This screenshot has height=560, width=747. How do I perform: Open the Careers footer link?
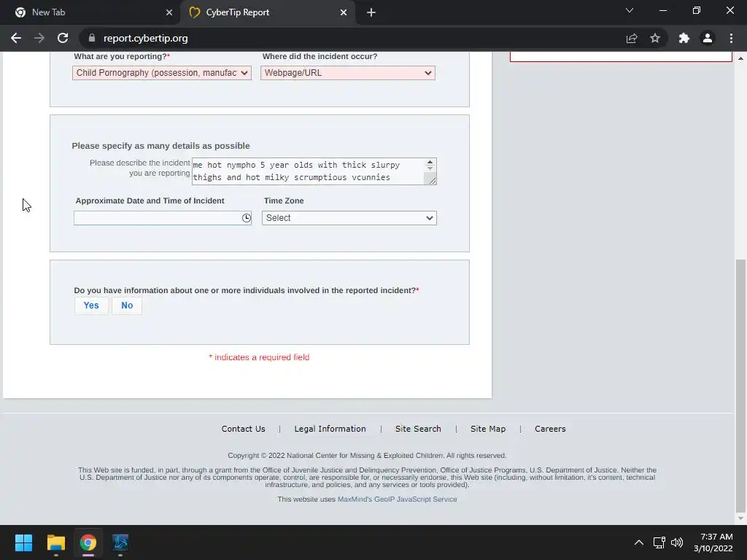pos(550,429)
